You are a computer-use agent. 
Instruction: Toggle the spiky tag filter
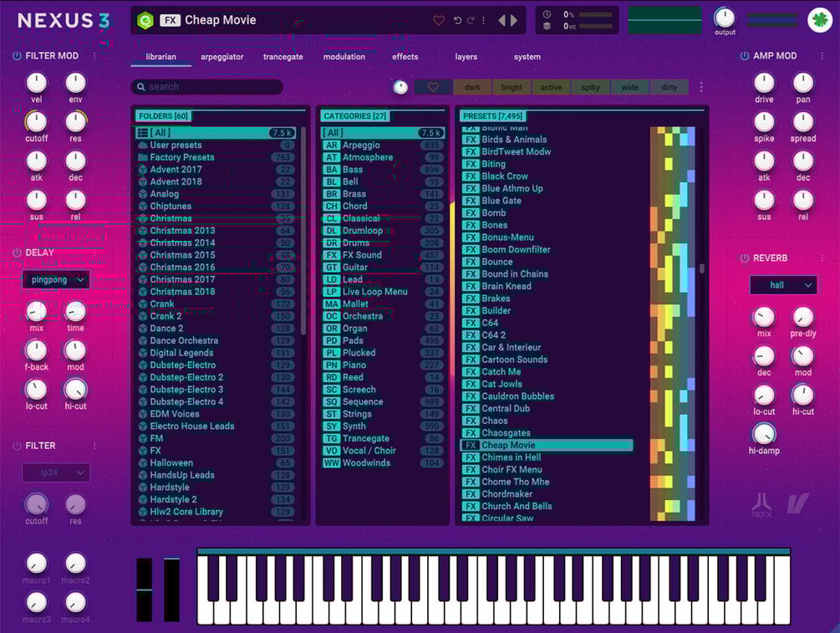(590, 87)
